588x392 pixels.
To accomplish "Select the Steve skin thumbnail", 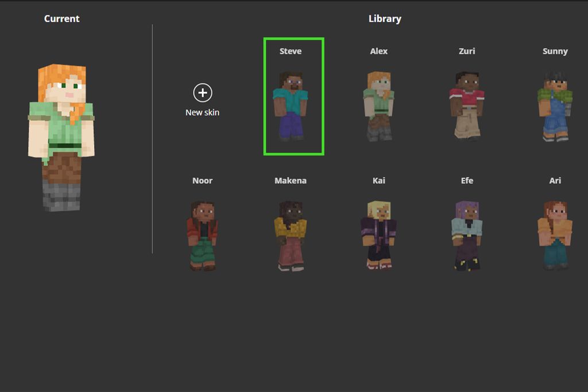I will [291, 106].
